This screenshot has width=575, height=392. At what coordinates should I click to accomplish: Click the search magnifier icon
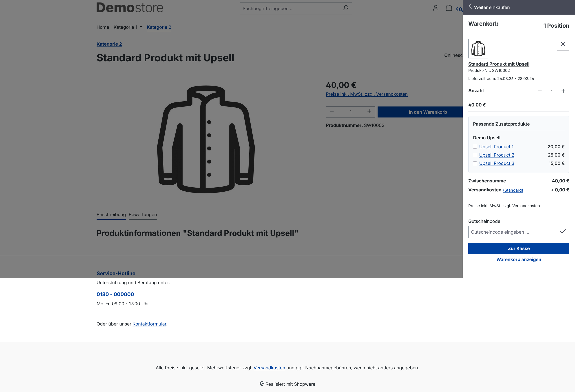[346, 8]
